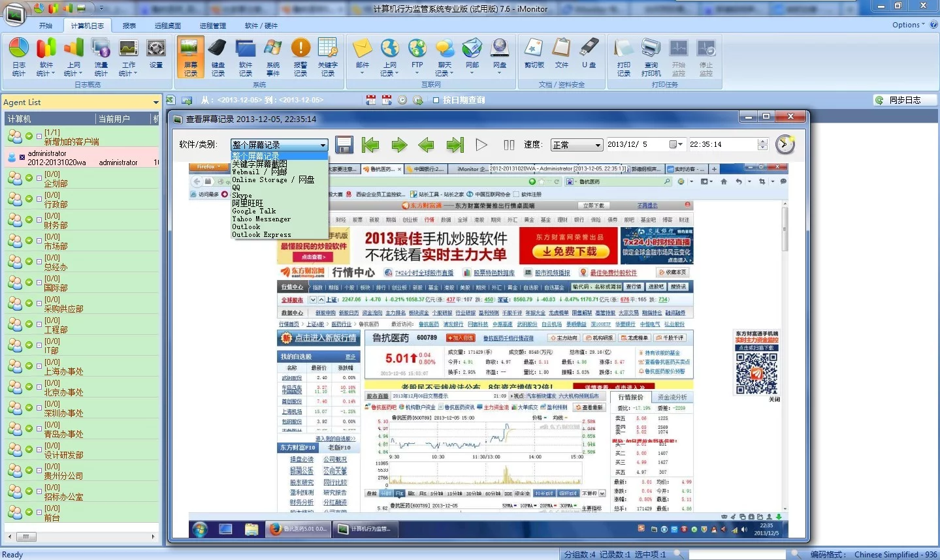The height and width of the screenshot is (560, 940).
Task: Go to next screen record arrow
Action: (399, 145)
